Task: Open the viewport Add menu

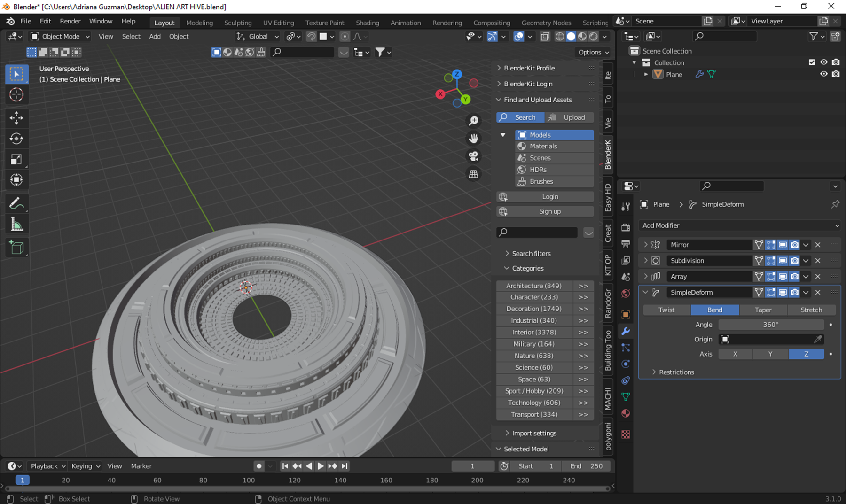Action: [x=155, y=36]
